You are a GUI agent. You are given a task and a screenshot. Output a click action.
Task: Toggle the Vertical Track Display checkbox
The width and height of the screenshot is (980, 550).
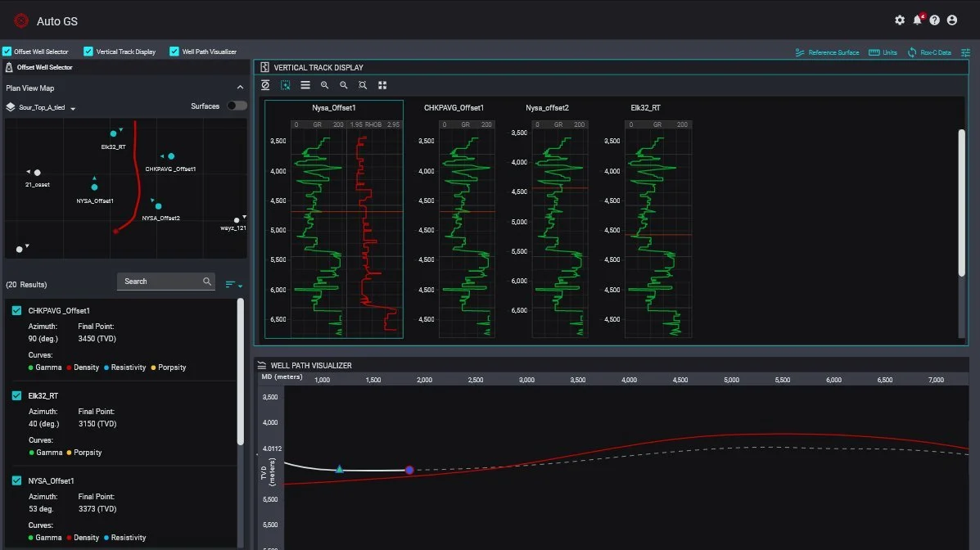(88, 52)
